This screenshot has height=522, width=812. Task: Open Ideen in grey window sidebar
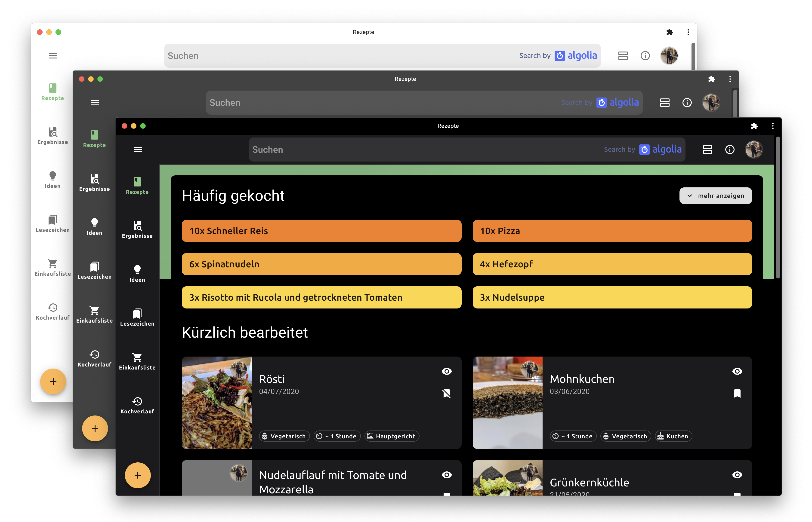click(x=95, y=227)
